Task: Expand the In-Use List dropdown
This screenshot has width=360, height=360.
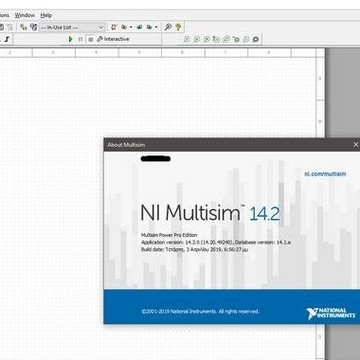Action: point(101,27)
